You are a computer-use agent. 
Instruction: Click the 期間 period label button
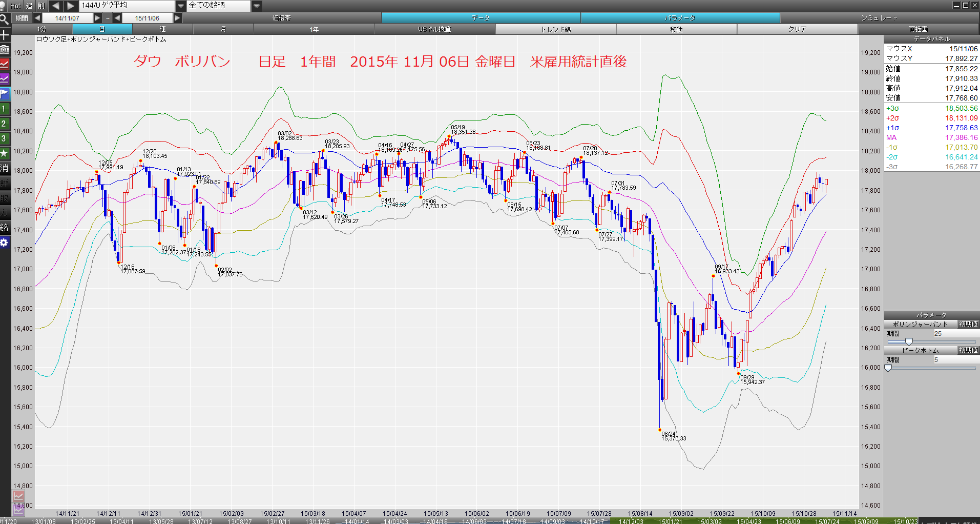tap(22, 18)
